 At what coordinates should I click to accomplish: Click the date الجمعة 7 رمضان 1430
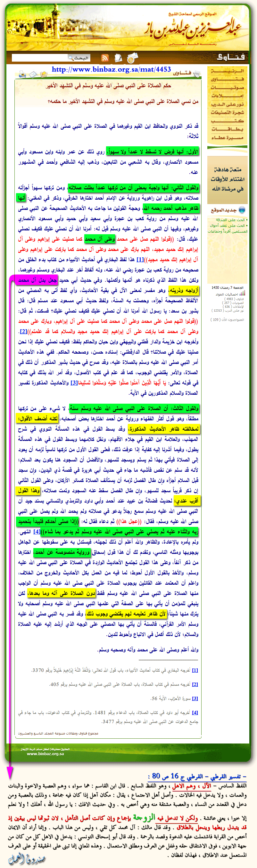[228, 288]
